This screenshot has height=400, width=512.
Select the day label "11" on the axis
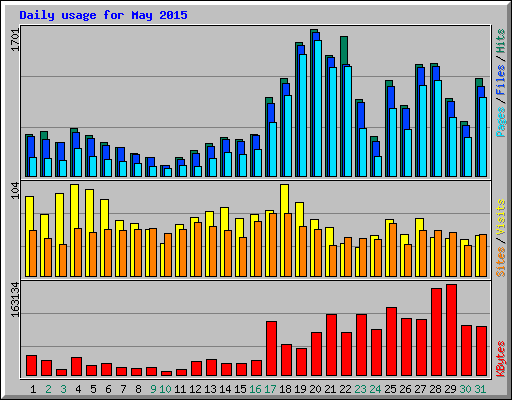(180, 389)
